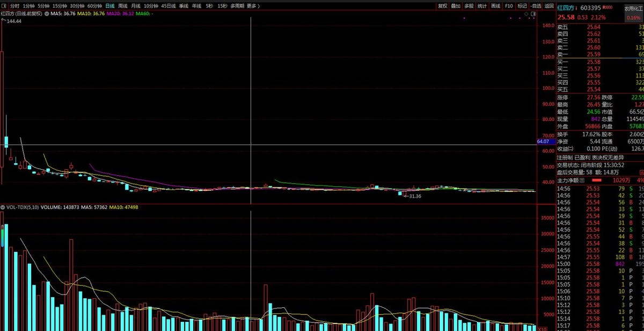Image resolution: width=644 pixels, height=331 pixels.
Task: Click the 红四方 stock name
Action: click(x=567, y=8)
